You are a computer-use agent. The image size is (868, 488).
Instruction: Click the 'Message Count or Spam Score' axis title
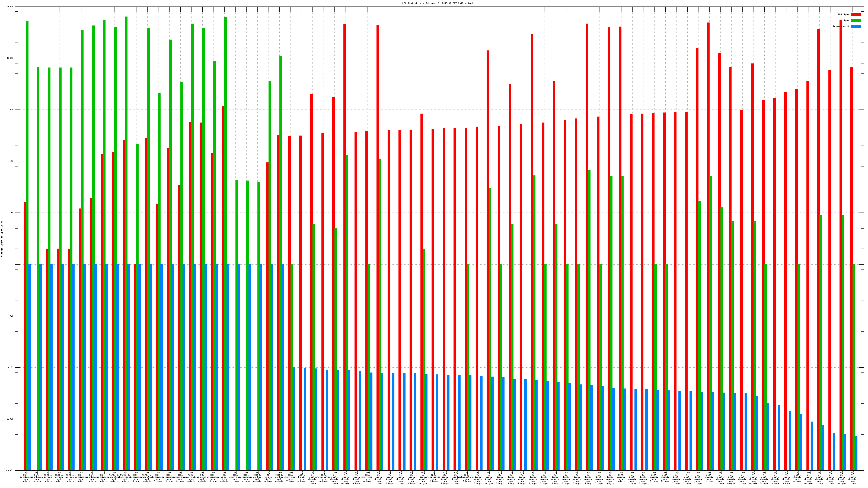[2, 239]
